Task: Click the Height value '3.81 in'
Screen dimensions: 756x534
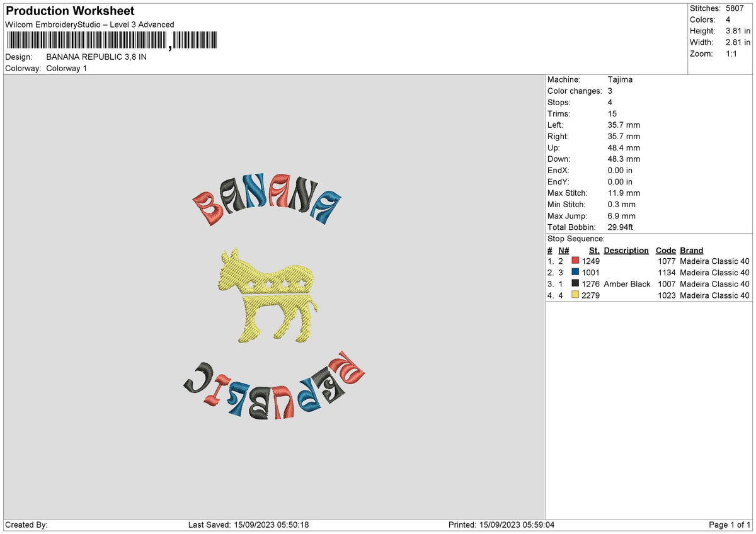Action: pos(738,31)
